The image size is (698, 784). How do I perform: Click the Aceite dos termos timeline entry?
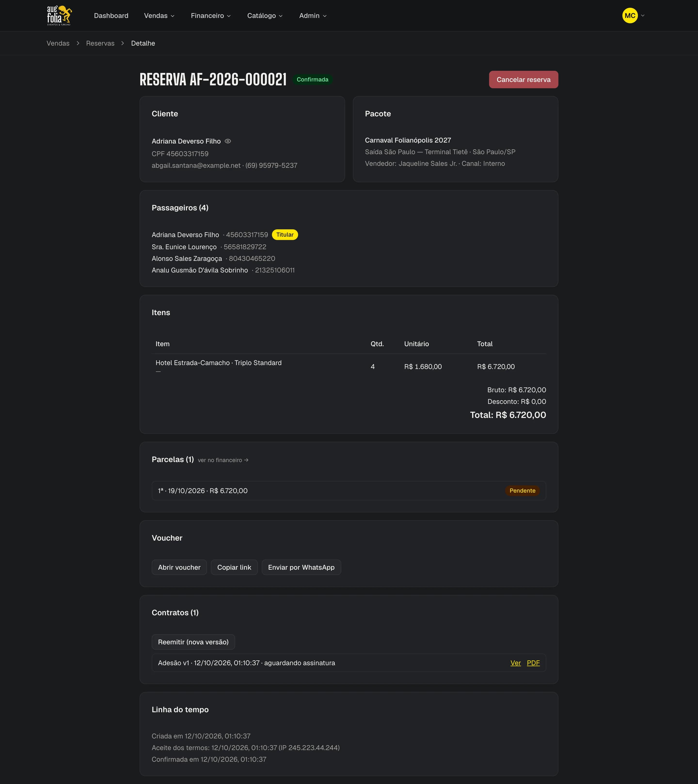point(246,748)
